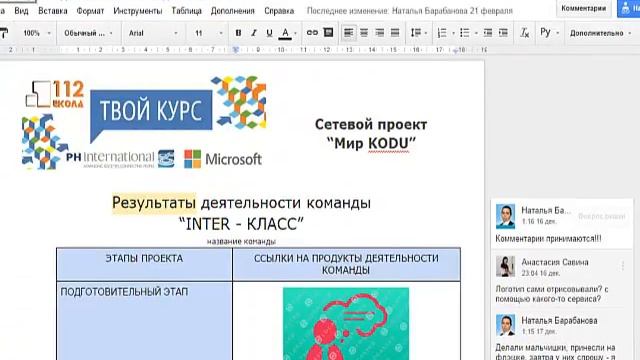This screenshot has width=640, height=360.
Task: Click the 'Комментарии' button
Action: click(x=584, y=8)
